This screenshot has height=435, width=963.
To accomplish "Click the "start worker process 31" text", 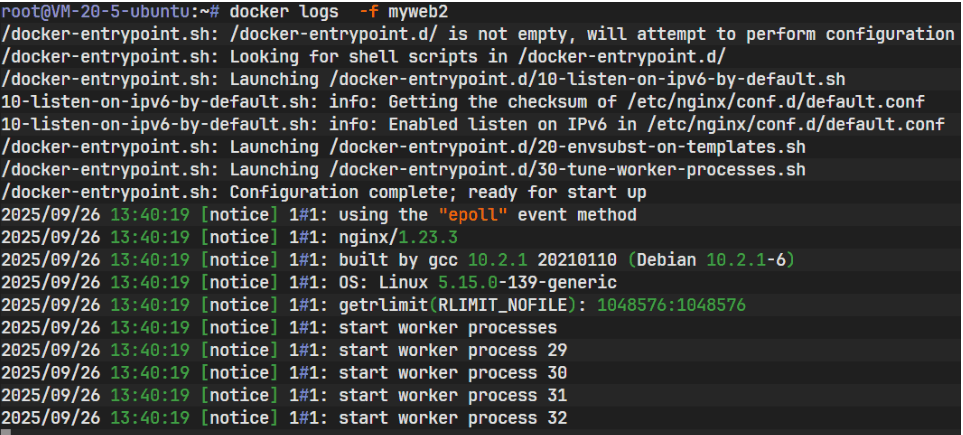I will [x=453, y=395].
